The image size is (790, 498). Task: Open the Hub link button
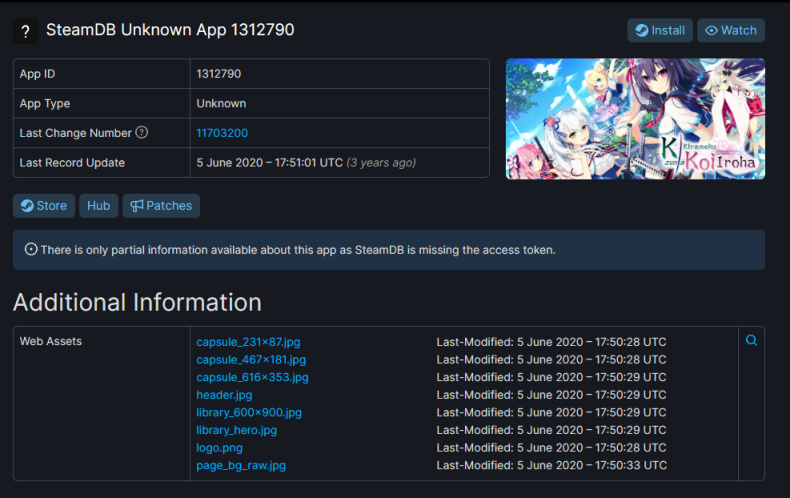99,206
